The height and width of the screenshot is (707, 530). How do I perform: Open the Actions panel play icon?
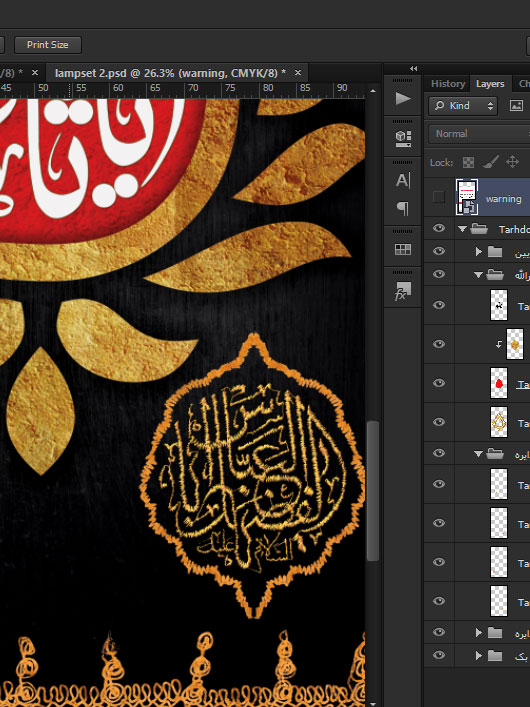403,98
